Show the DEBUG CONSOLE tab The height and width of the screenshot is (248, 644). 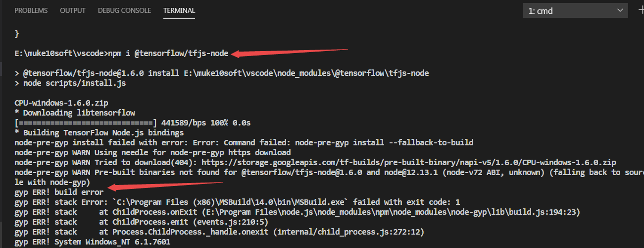coord(124,10)
